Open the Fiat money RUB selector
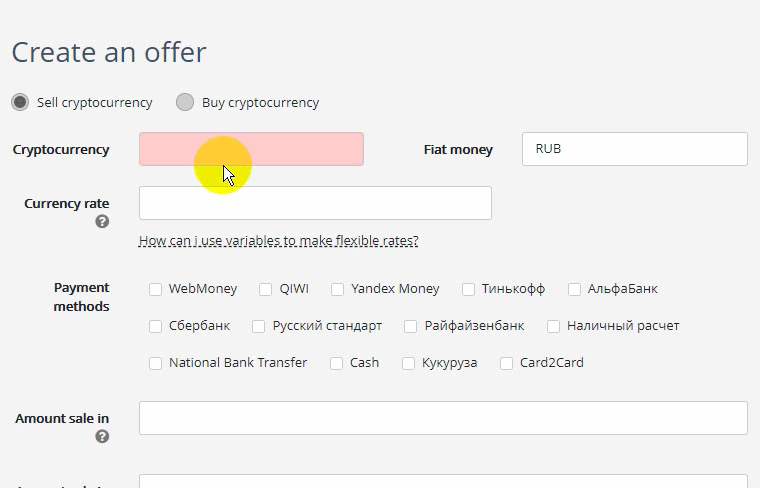 coord(634,149)
